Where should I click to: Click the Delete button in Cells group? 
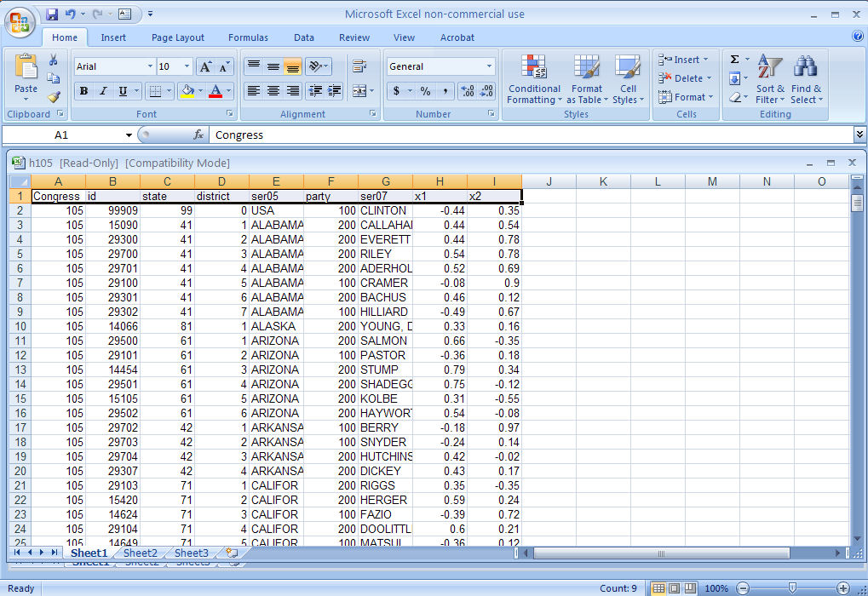(x=683, y=78)
